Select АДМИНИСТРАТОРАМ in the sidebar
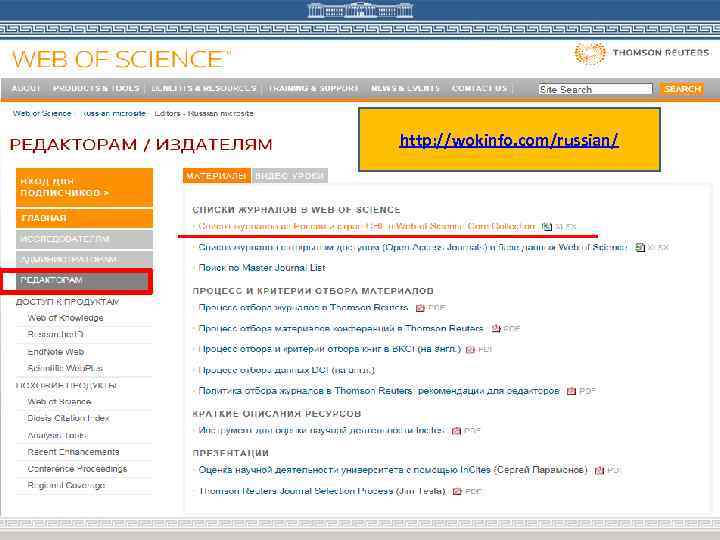This screenshot has width=720, height=540. (x=84, y=260)
